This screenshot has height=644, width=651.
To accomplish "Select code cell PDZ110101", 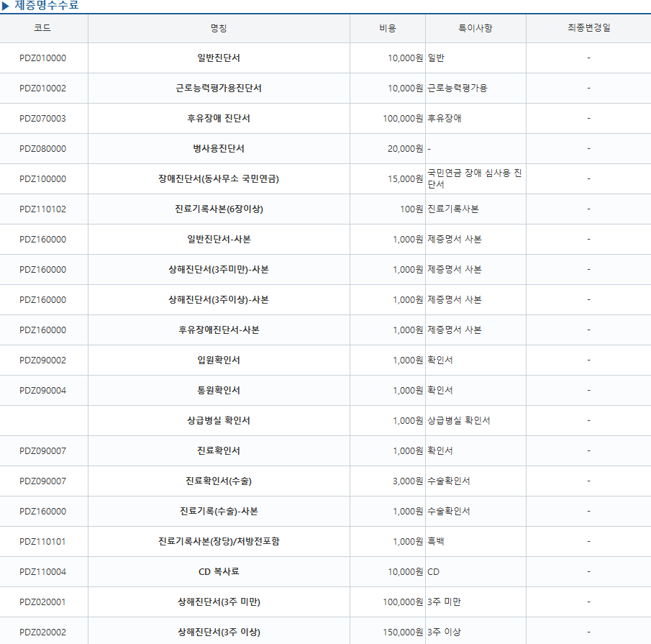I will point(42,542).
